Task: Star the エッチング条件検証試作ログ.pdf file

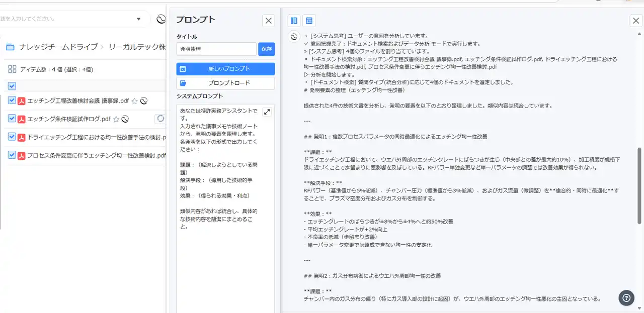Action: (x=116, y=119)
